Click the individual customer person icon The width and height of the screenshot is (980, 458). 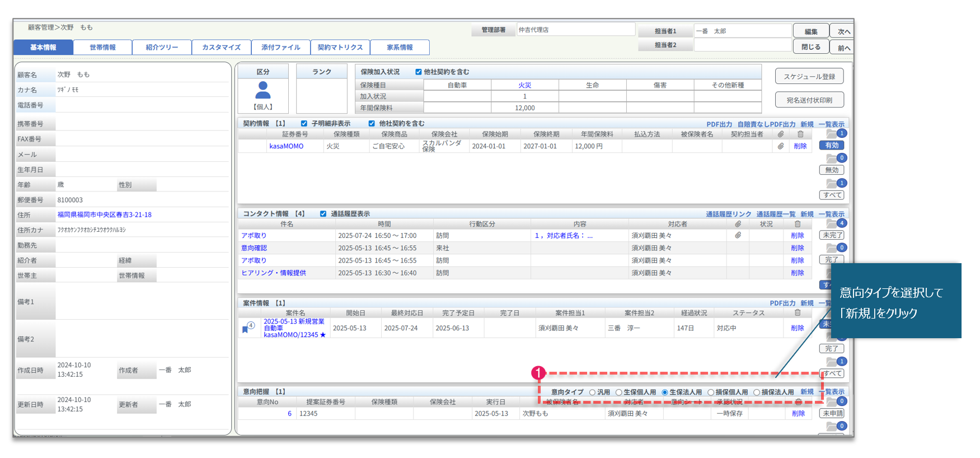(x=262, y=90)
